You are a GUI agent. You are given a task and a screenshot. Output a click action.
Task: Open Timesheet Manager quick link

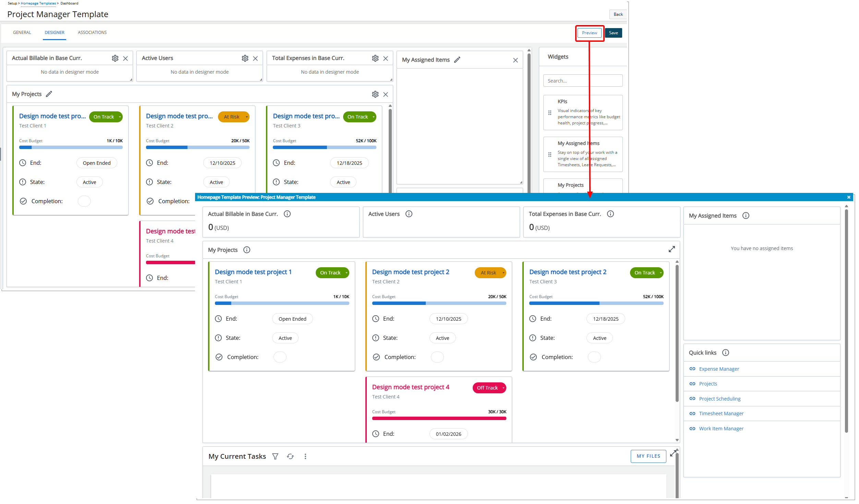(x=721, y=414)
